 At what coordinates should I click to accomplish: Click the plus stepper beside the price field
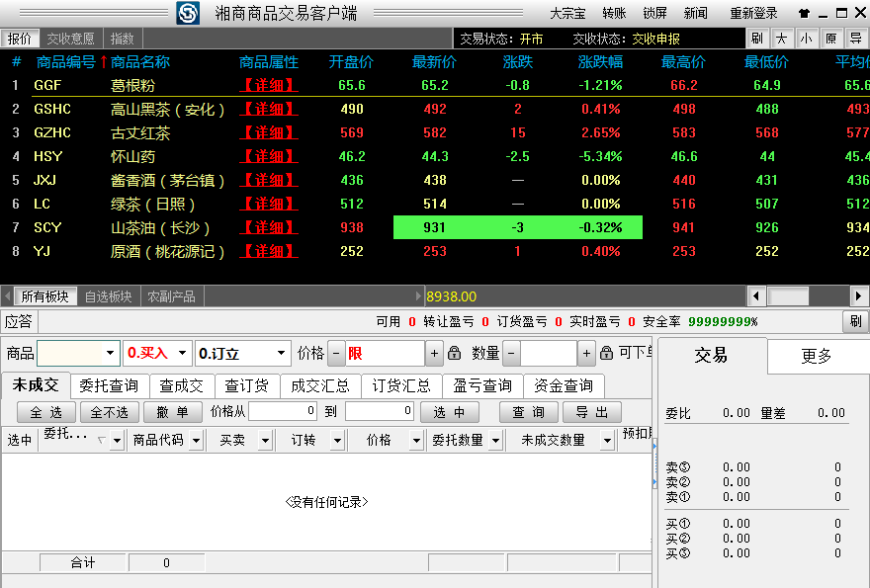(433, 354)
